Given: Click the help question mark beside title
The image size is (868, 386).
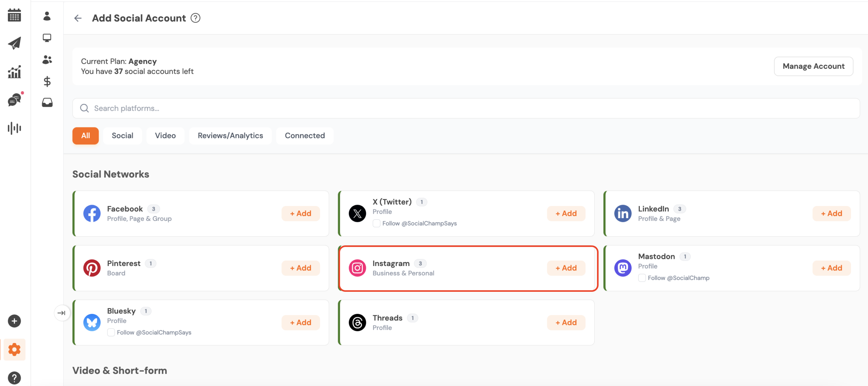Looking at the screenshot, I should click(x=195, y=18).
